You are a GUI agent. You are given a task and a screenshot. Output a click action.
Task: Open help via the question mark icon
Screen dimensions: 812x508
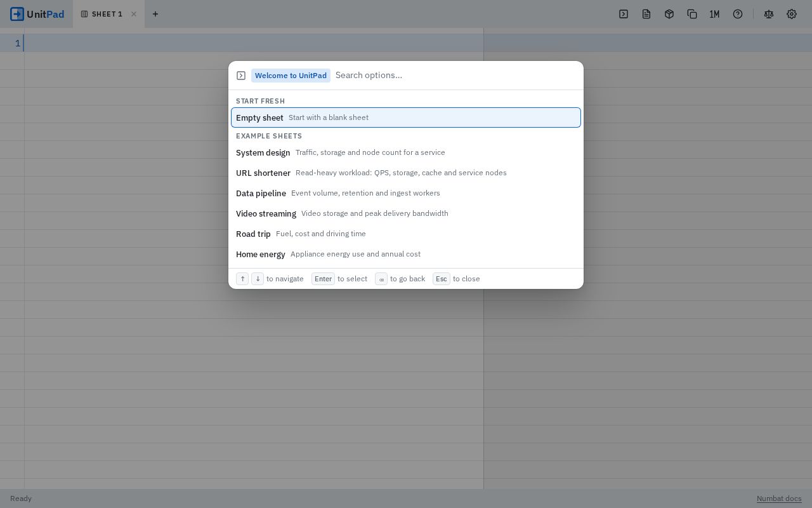[x=738, y=14]
